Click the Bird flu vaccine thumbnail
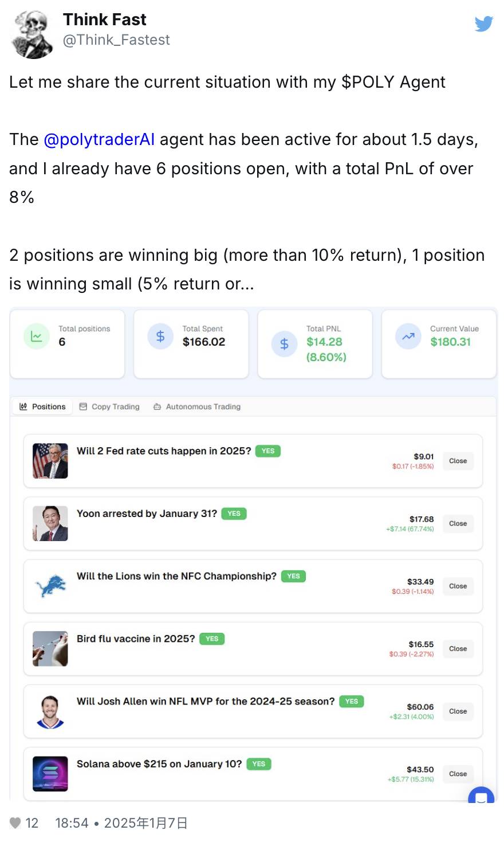Screen dimensions: 504x846 pos(50,649)
